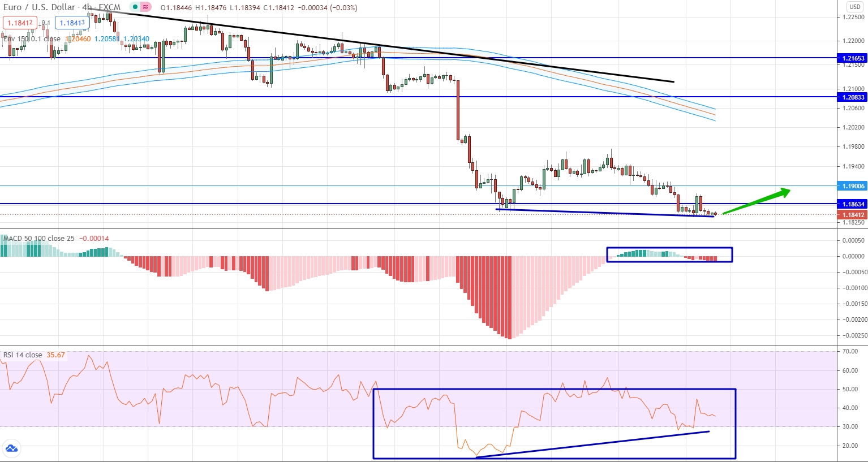
Task: Click the 1.20833 price label on the scale
Action: [853, 97]
